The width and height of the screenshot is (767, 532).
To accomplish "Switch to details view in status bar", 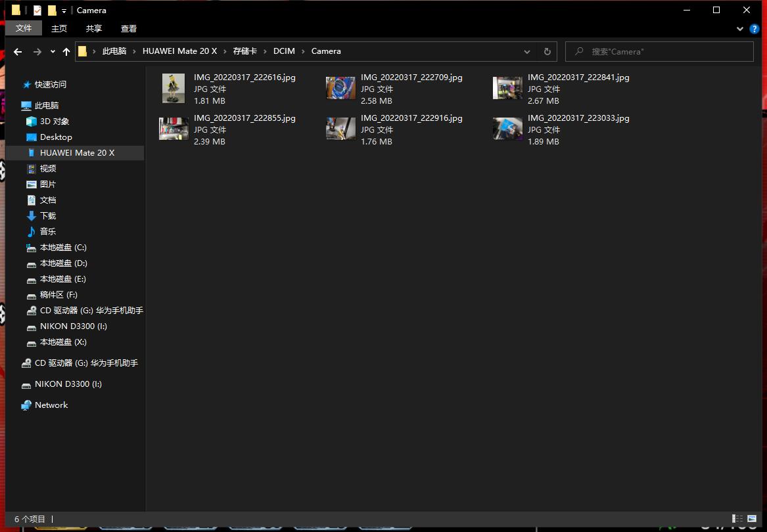I will [x=737, y=519].
